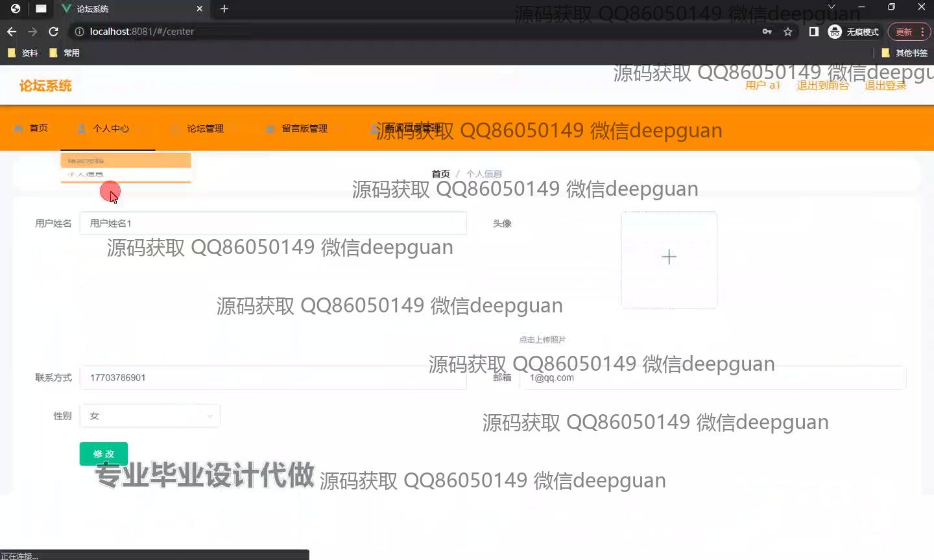Screen dimensions: 934x560
Task: Click the 论坛系统 site title
Action: pos(45,86)
